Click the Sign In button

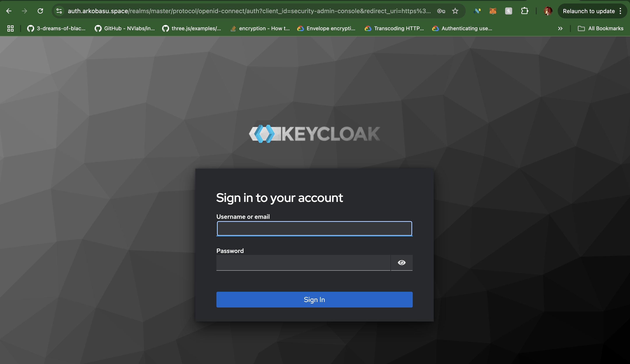pyautogui.click(x=314, y=299)
